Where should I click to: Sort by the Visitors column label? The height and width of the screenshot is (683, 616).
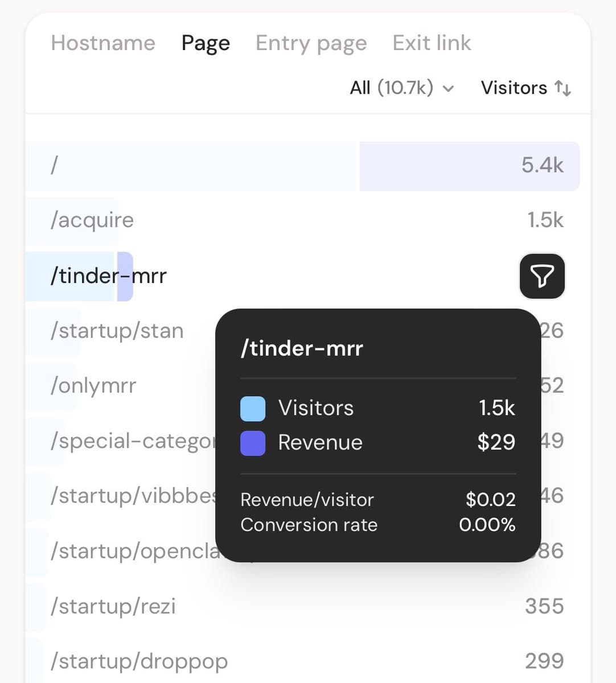click(514, 88)
